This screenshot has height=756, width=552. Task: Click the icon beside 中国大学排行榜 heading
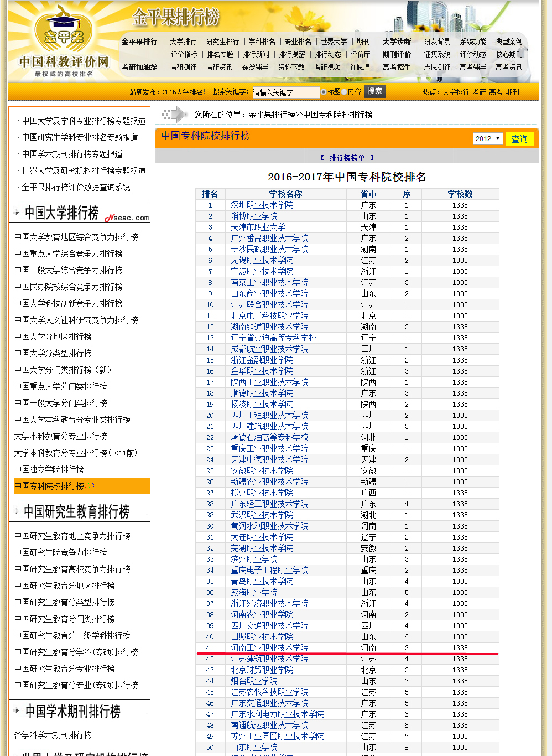pyautogui.click(x=16, y=213)
